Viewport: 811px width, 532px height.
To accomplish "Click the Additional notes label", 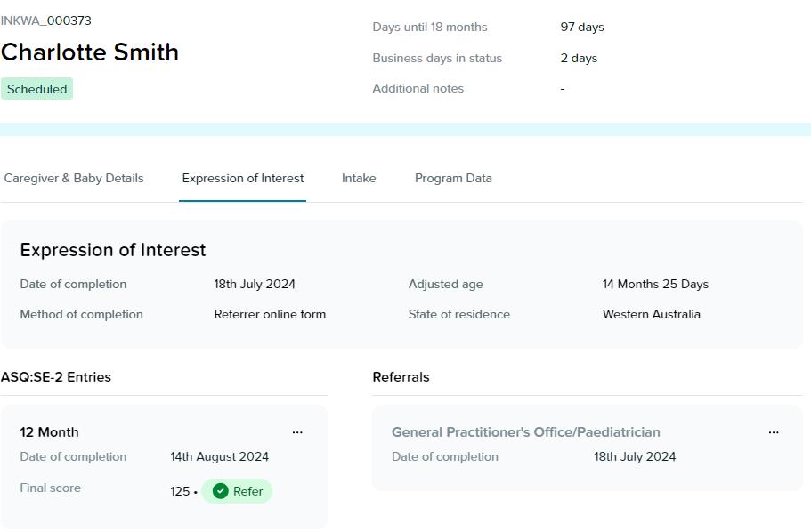I will coord(418,88).
